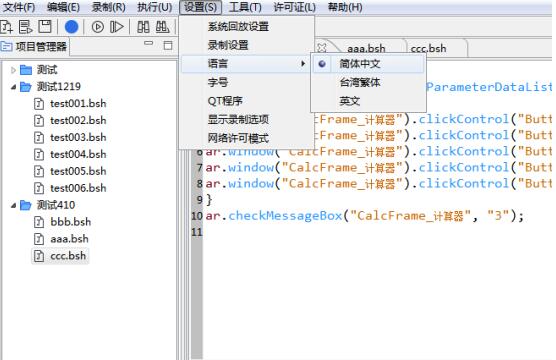Click the file icon beside test002.bsh
Image resolution: width=556 pixels, height=360 pixels.
pyautogui.click(x=39, y=121)
